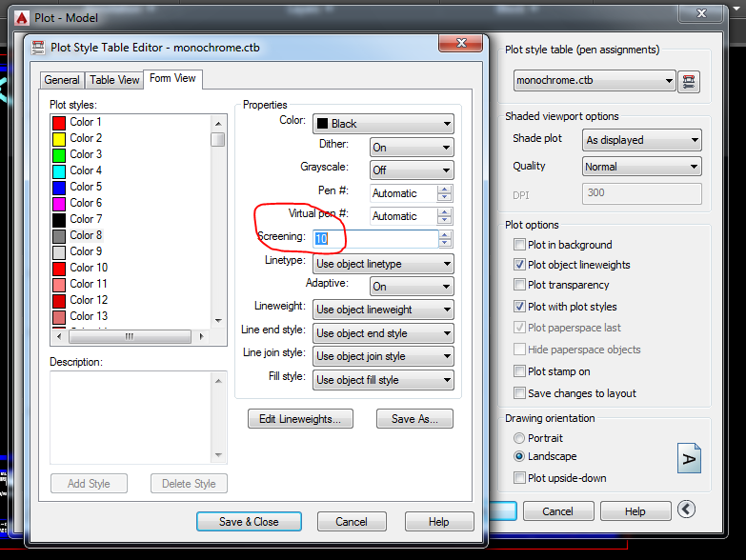Close the Plot Style Table Editor window

tap(461, 43)
